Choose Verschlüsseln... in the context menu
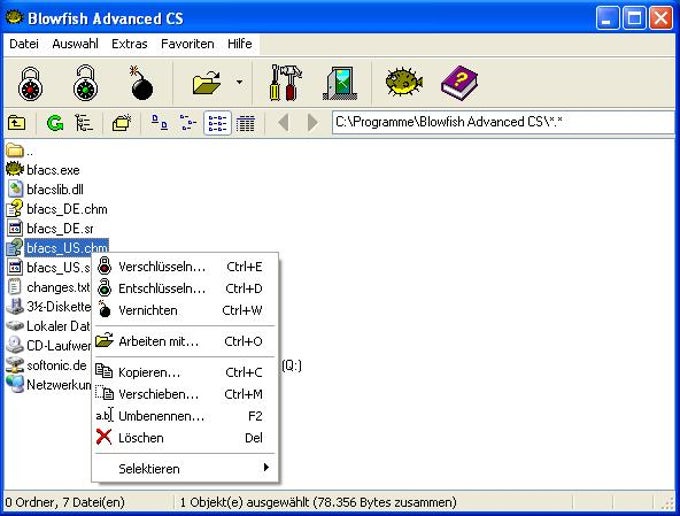 tap(185, 267)
